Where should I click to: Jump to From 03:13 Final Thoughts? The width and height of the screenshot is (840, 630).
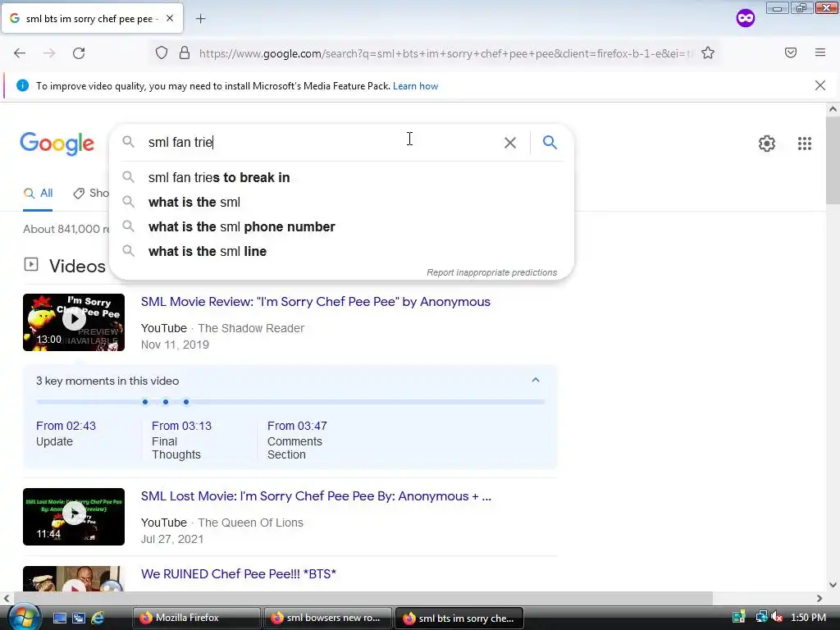coord(181,440)
